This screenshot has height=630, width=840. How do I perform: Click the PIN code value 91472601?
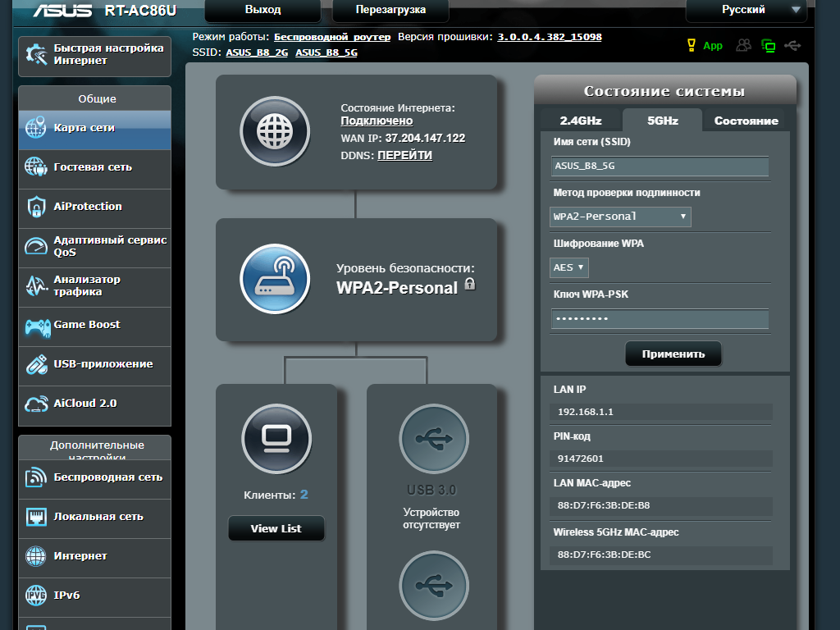[x=580, y=459]
